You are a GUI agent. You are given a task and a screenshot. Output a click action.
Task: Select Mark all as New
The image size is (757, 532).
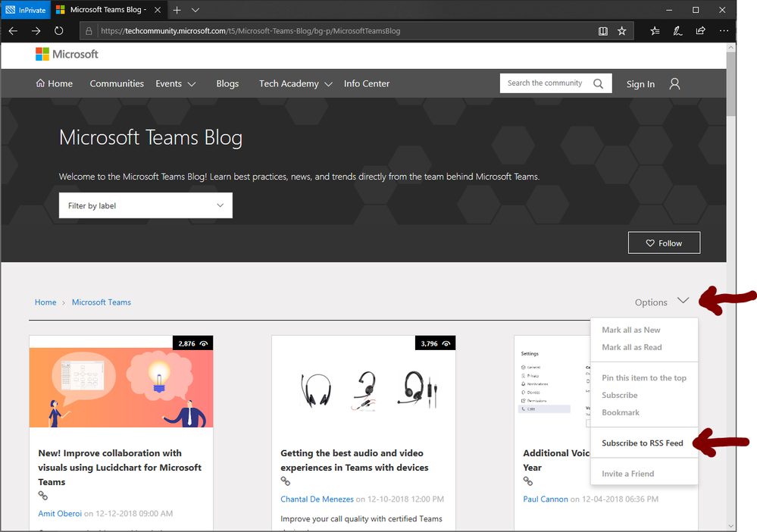click(x=631, y=330)
